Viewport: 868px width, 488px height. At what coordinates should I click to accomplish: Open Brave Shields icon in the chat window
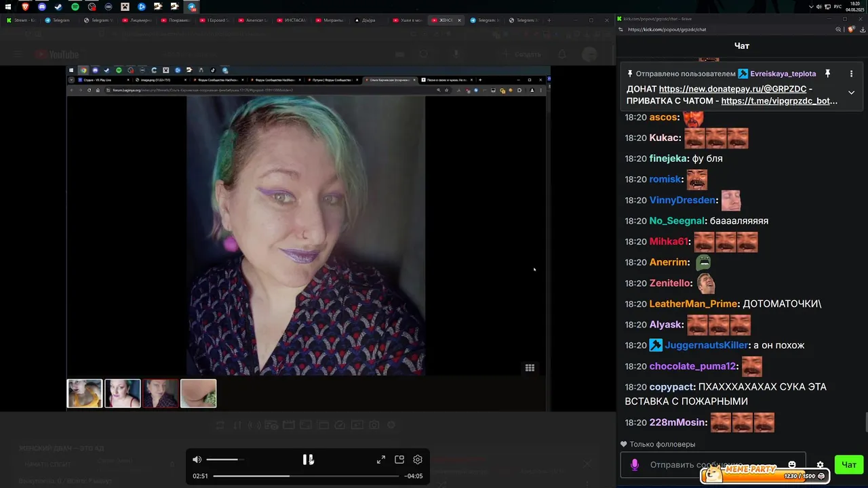[852, 30]
